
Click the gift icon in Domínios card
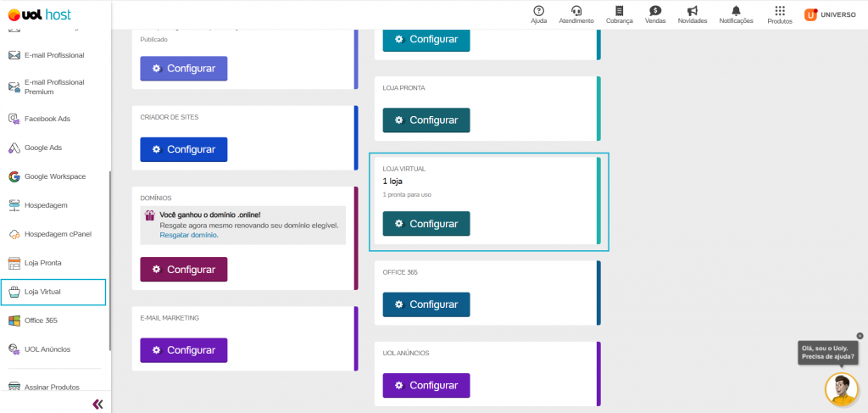tap(149, 215)
